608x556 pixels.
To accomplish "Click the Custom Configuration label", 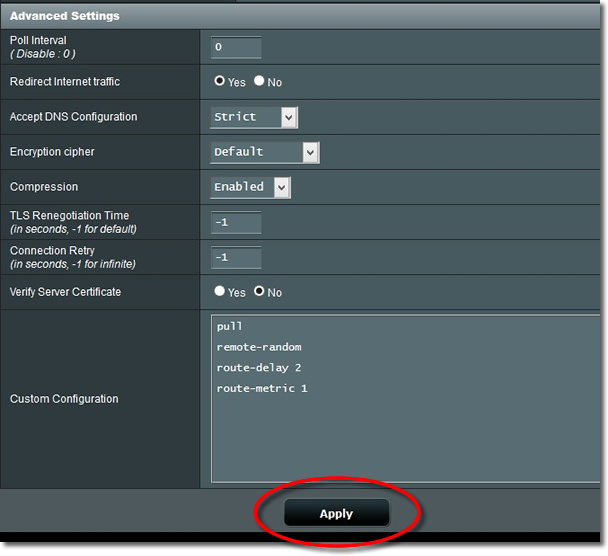I will point(64,399).
